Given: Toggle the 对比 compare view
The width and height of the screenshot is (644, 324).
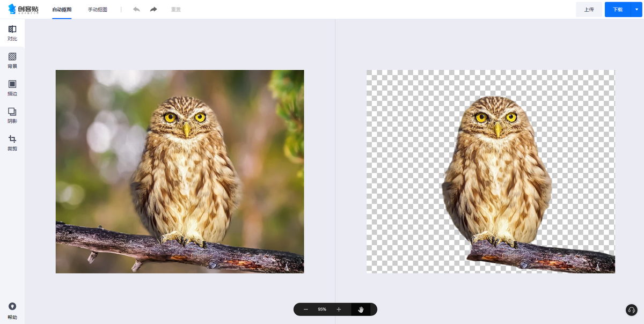Looking at the screenshot, I should 12,33.
